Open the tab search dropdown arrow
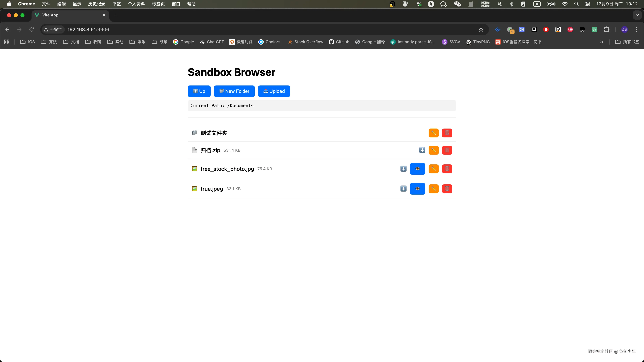Screen dimensions: 644x362 pos(637,15)
